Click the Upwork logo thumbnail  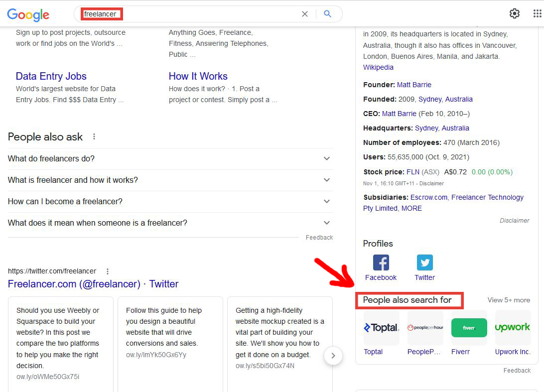pos(513,327)
